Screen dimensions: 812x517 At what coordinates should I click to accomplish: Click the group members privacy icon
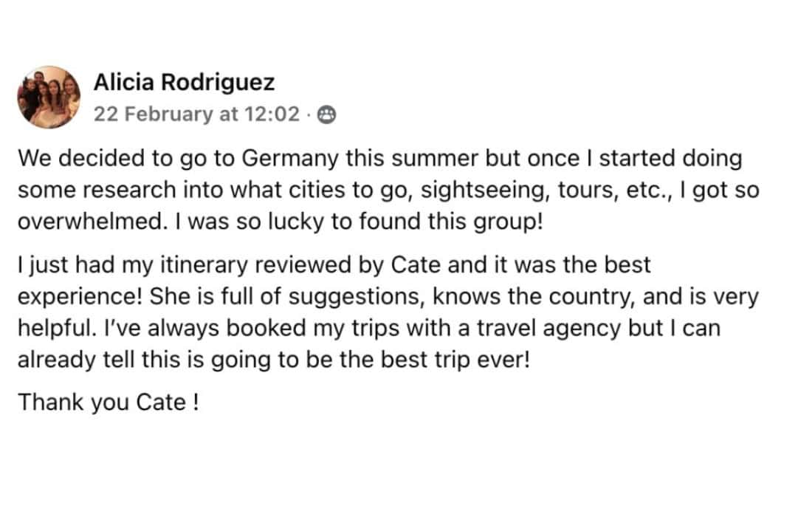(x=326, y=114)
